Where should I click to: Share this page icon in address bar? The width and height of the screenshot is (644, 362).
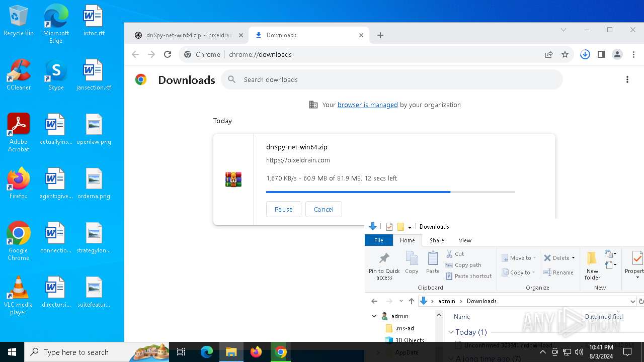(549, 54)
